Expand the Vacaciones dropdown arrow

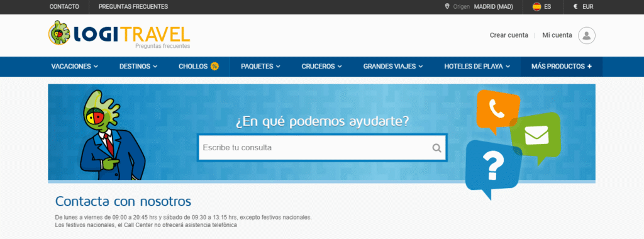pos(96,67)
